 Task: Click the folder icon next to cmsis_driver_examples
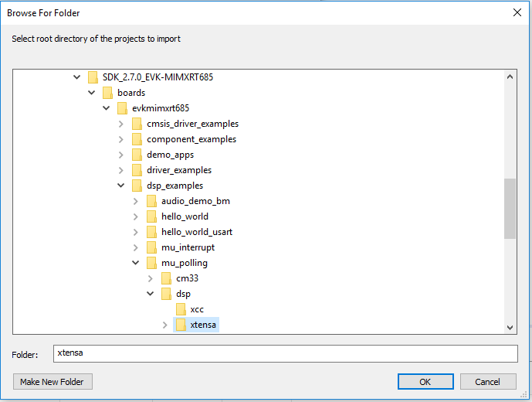click(x=137, y=124)
